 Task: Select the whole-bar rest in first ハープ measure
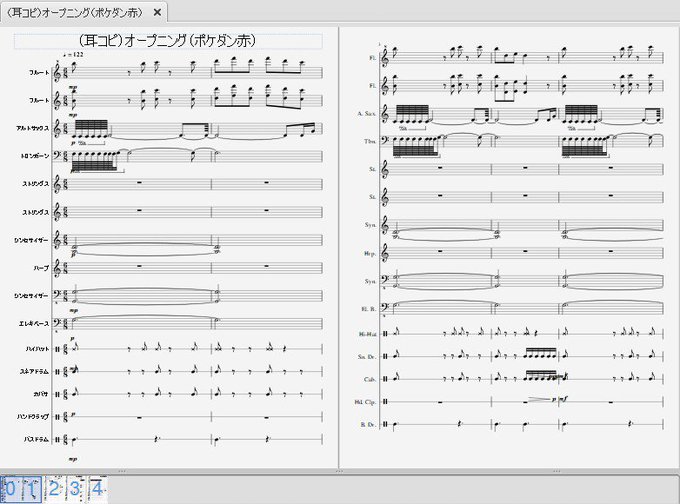pyautogui.click(x=139, y=266)
